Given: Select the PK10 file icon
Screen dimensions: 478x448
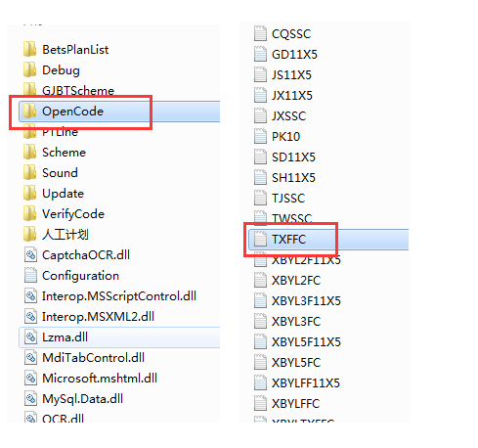Looking at the screenshot, I should pyautogui.click(x=260, y=137).
